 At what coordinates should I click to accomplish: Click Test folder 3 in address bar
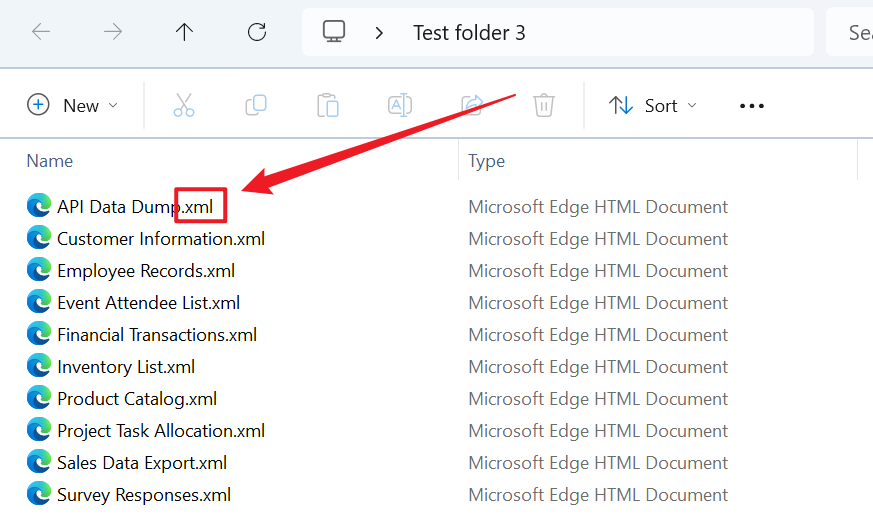tap(469, 33)
